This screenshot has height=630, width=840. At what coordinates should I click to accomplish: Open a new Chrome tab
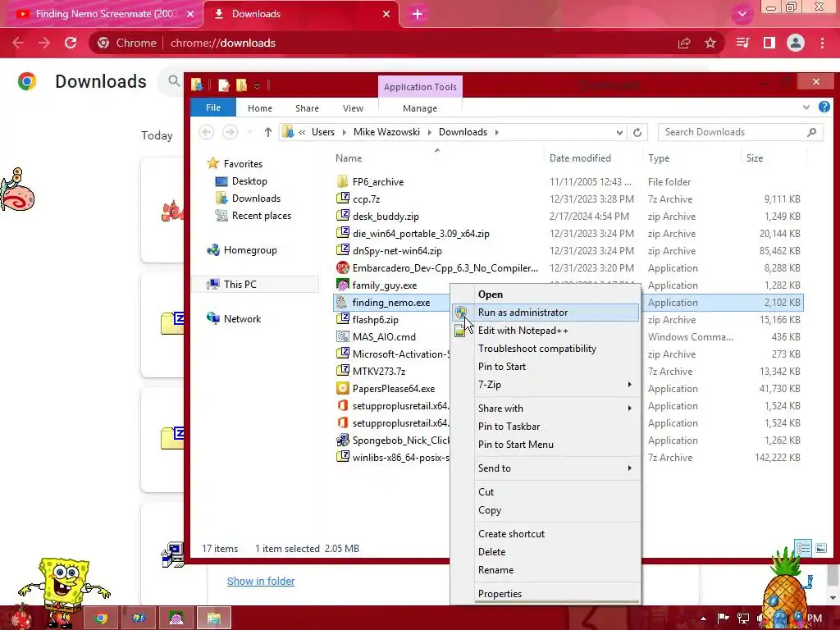pos(418,14)
